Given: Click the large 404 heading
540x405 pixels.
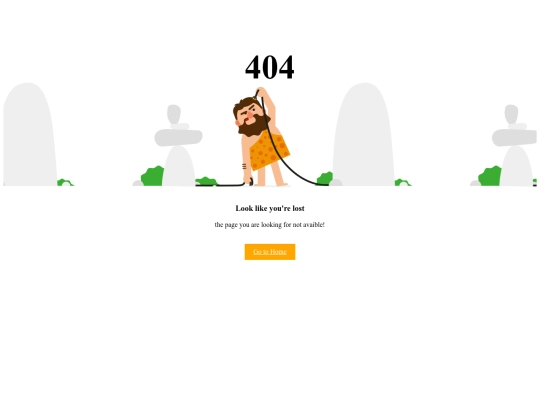Looking at the screenshot, I should [270, 67].
